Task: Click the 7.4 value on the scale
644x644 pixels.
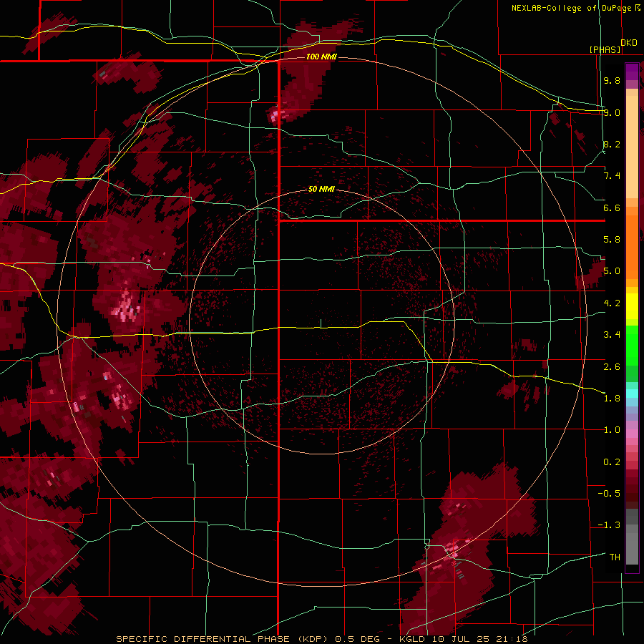Action: point(612,176)
